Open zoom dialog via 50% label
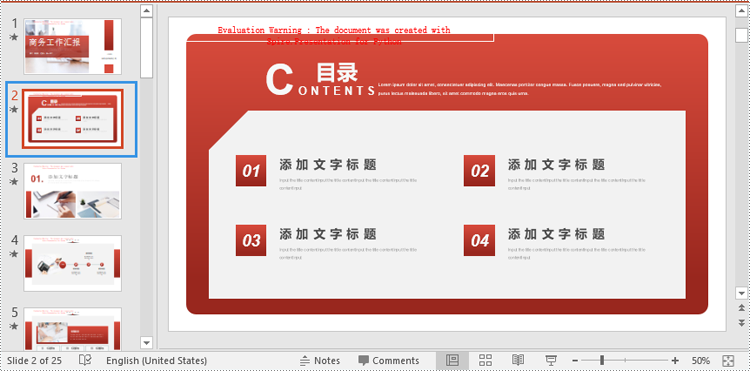The width and height of the screenshot is (750, 371). click(700, 360)
